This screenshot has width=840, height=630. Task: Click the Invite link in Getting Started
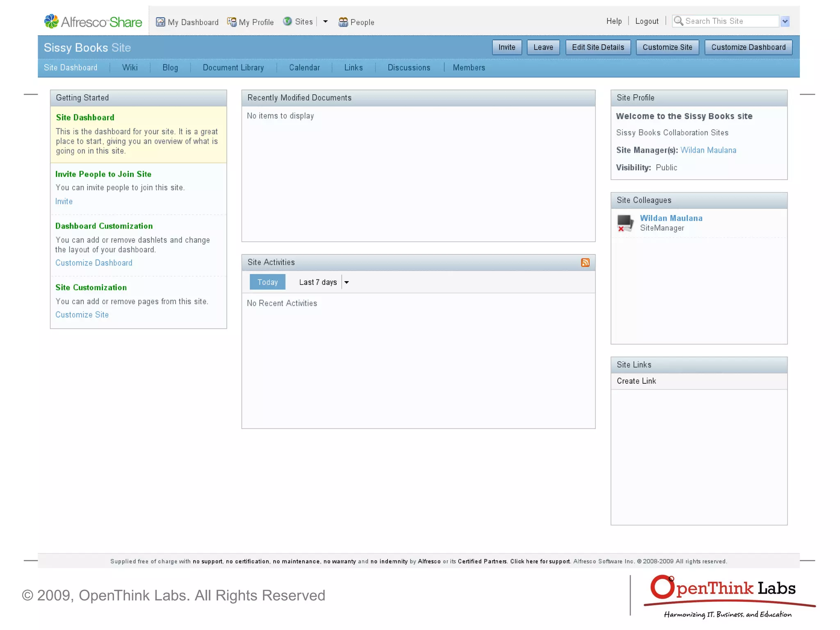pos(64,202)
